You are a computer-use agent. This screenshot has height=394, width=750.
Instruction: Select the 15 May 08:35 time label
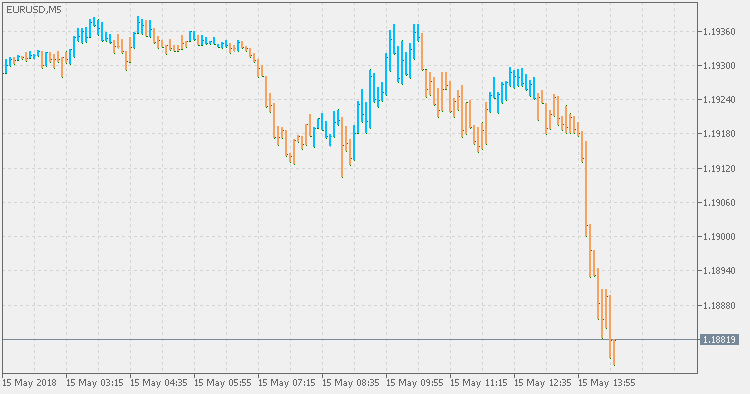351,383
